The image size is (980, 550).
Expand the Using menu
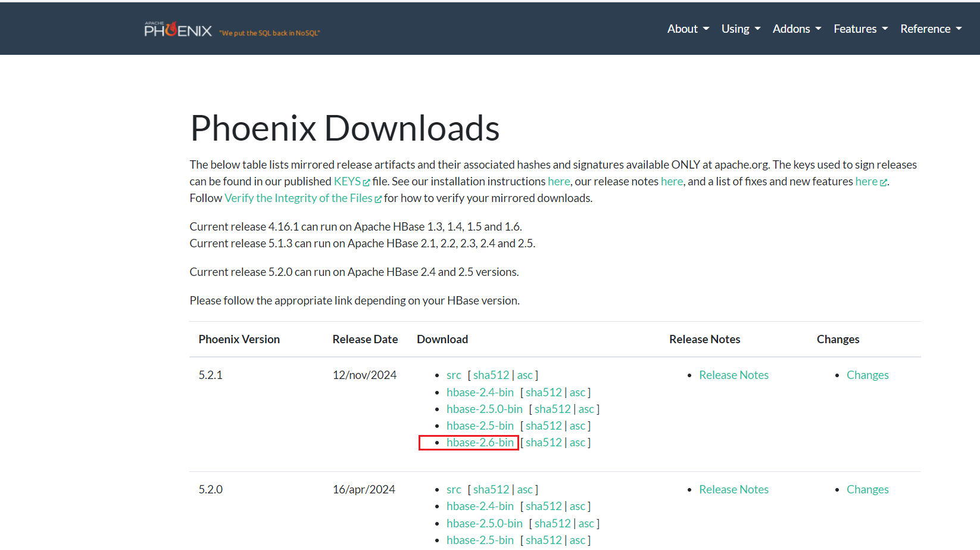[x=741, y=29]
